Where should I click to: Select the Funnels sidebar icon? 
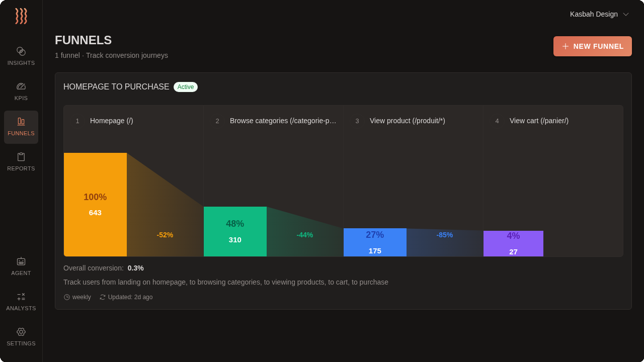21,121
